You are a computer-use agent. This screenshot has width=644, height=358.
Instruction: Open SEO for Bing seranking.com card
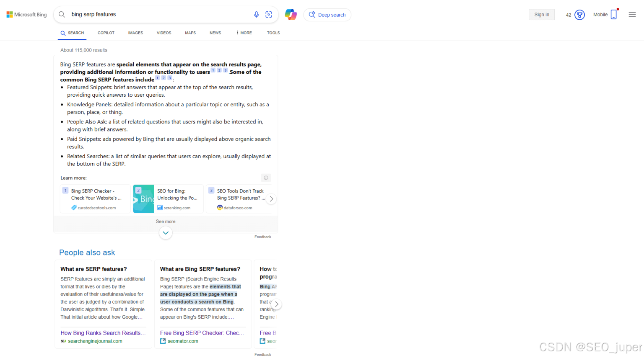(168, 199)
